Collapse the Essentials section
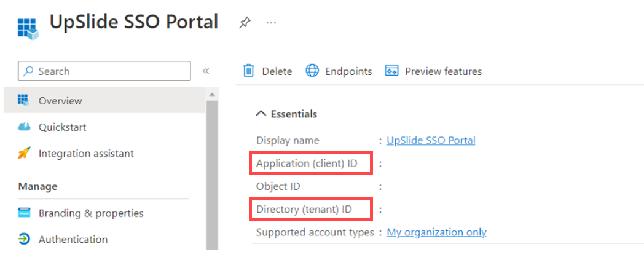This screenshot has height=260, width=644. (286, 114)
